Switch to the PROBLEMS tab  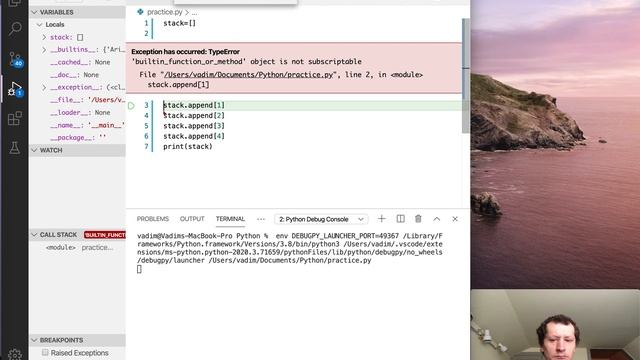pyautogui.click(x=153, y=219)
